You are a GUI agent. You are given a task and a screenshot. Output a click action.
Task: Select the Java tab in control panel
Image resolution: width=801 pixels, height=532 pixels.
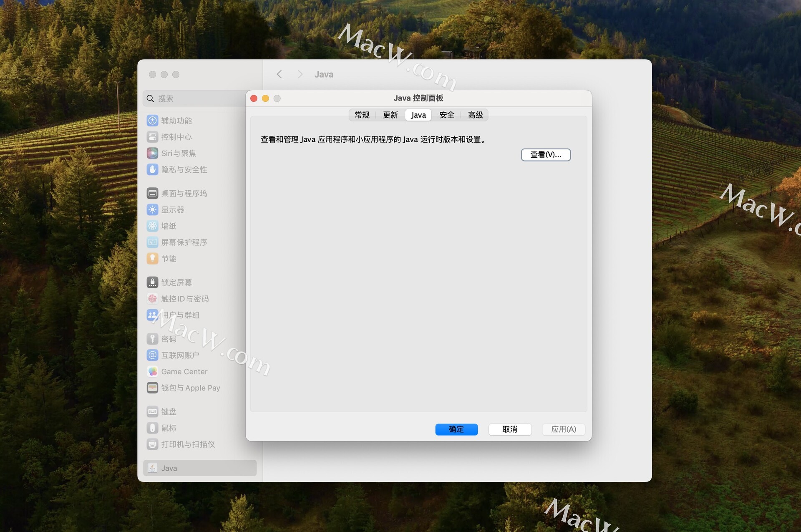click(x=418, y=115)
